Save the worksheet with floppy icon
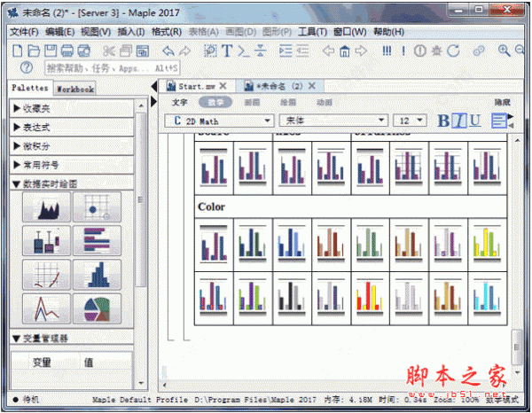 (x=51, y=51)
